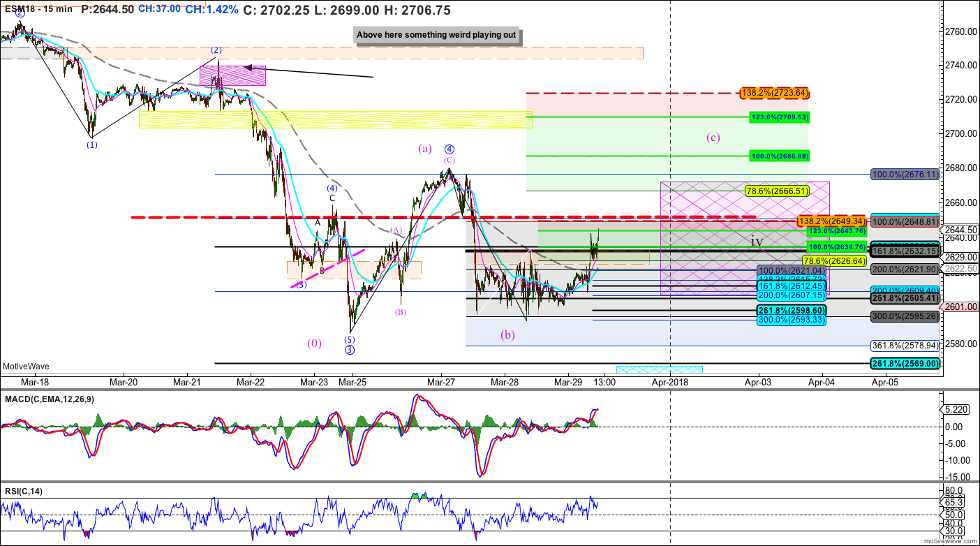Viewport: 980px width, 546px height.
Task: Click the RSI(C,14) study label
Action: (24, 492)
